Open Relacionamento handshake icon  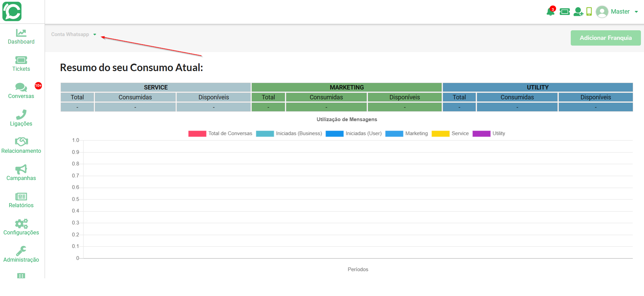[x=21, y=142]
